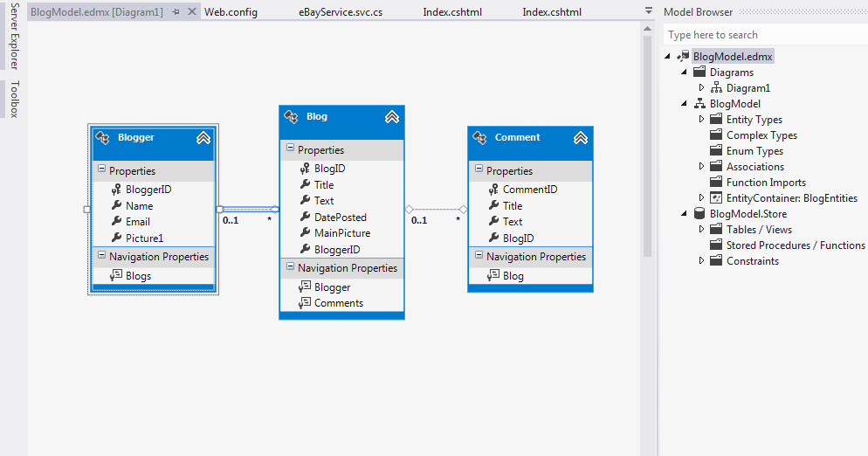
Task: Click the BloggerID primary key icon
Action: click(115, 190)
